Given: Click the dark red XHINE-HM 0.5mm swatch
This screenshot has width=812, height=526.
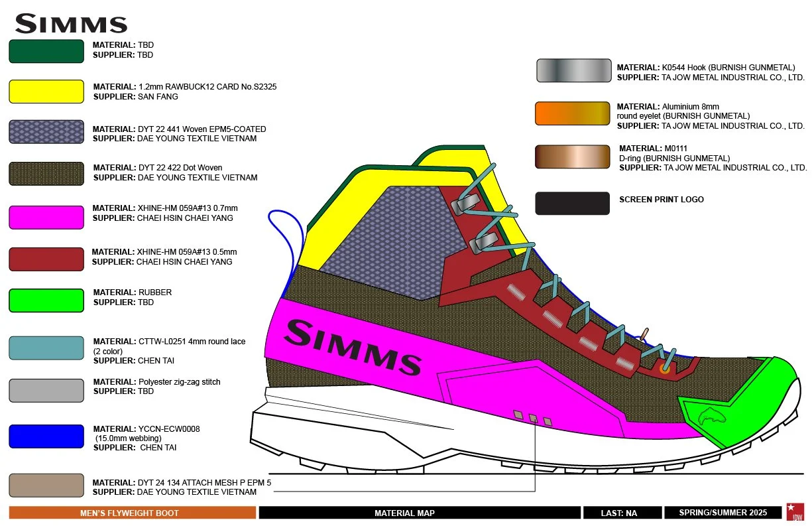Looking at the screenshot, I should [x=46, y=259].
